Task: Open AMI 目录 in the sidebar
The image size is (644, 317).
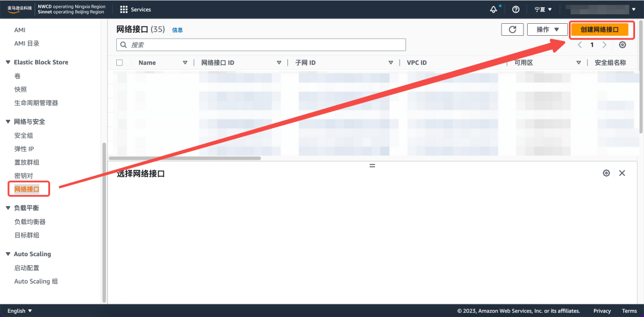Action: point(27,43)
